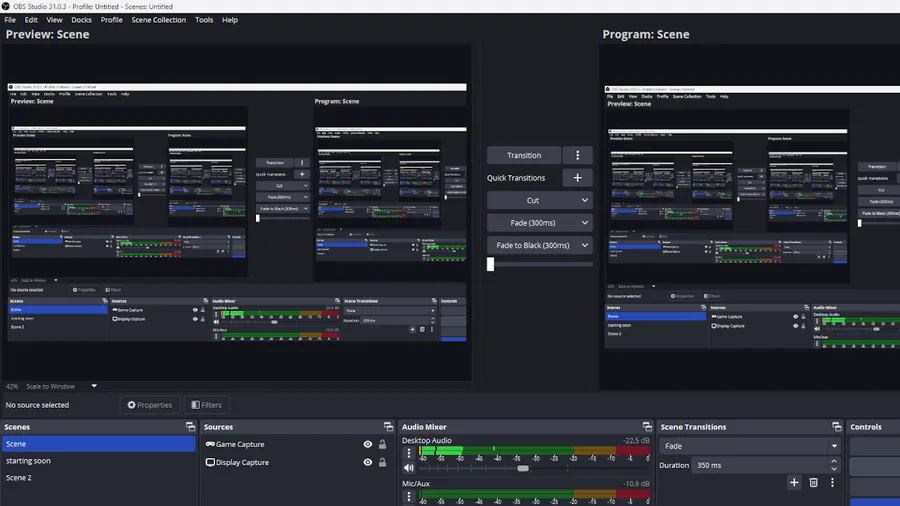Click the Program scene canvas thumbnail
This screenshot has height=506, width=900.
(x=752, y=217)
